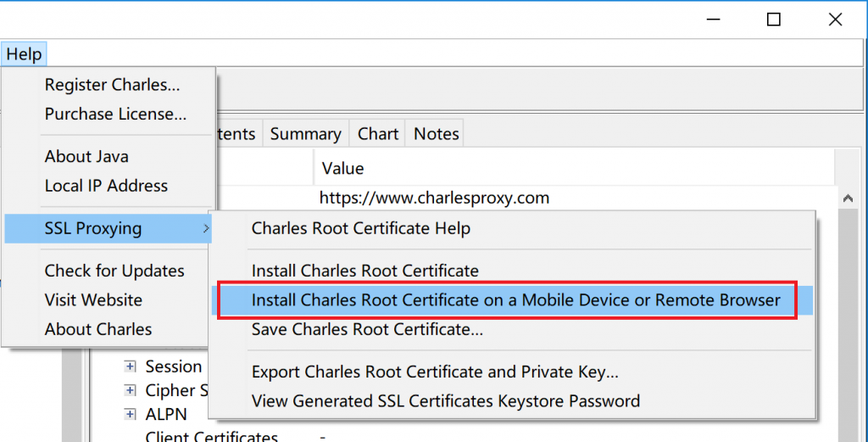Close the Charles window
This screenshot has height=442, width=868.
pos(835,20)
